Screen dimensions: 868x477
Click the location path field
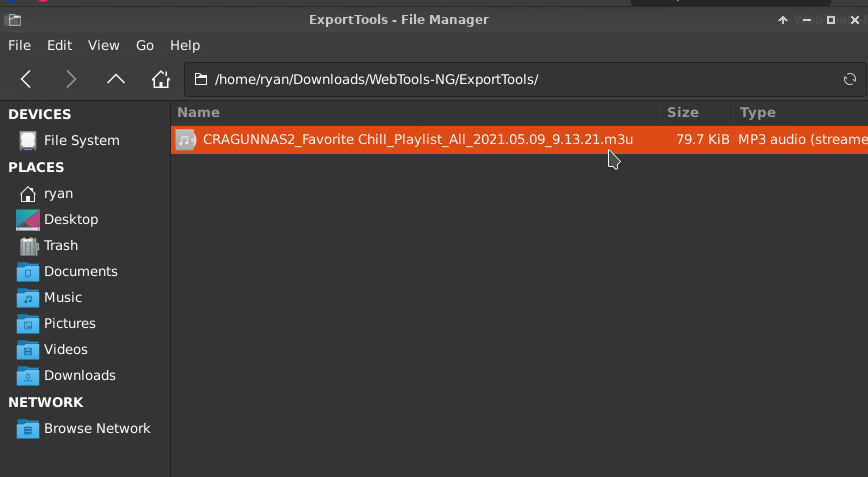click(525, 80)
